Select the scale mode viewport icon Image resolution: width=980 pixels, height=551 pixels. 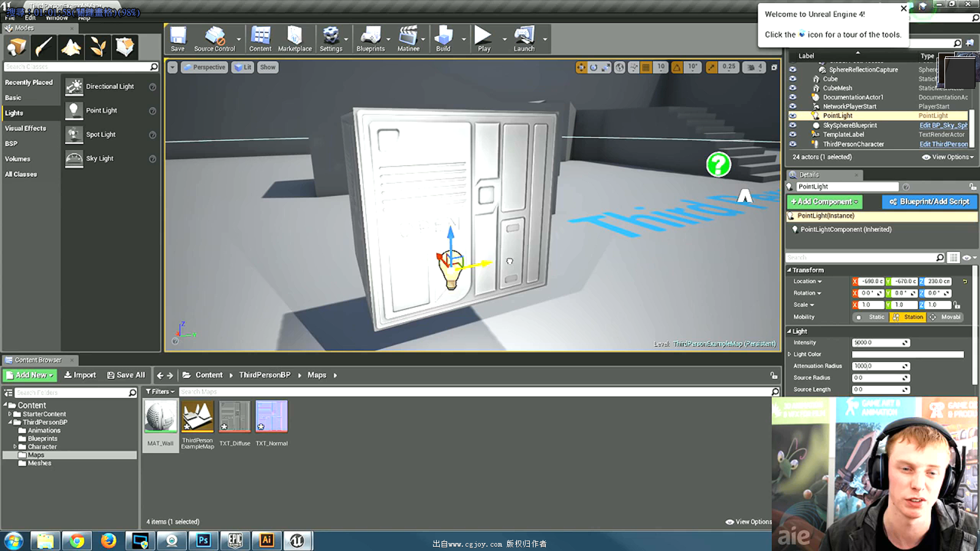click(x=606, y=67)
